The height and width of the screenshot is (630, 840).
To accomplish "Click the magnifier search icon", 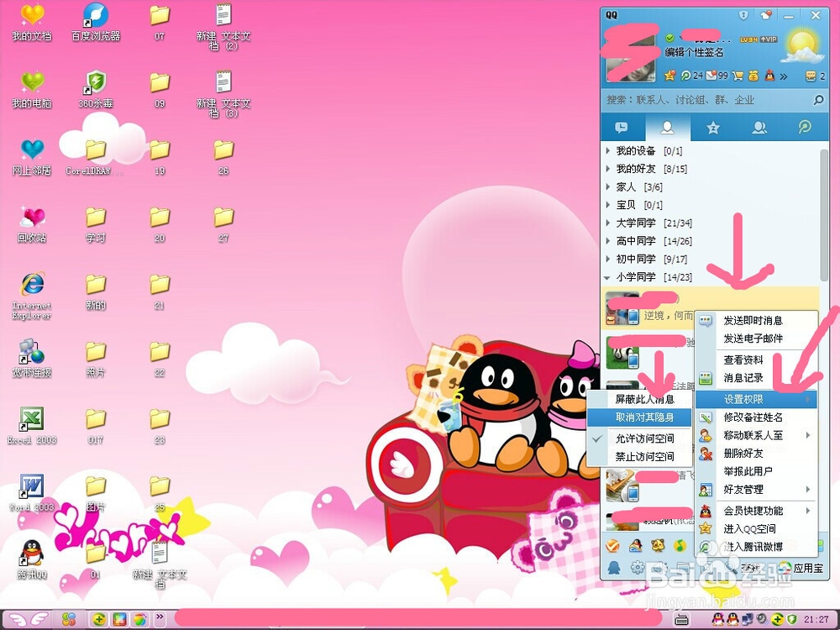I will tap(818, 100).
